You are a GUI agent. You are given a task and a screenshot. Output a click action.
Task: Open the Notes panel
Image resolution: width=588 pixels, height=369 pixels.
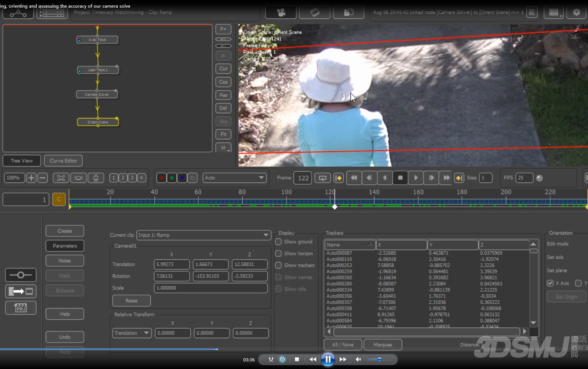pos(65,261)
